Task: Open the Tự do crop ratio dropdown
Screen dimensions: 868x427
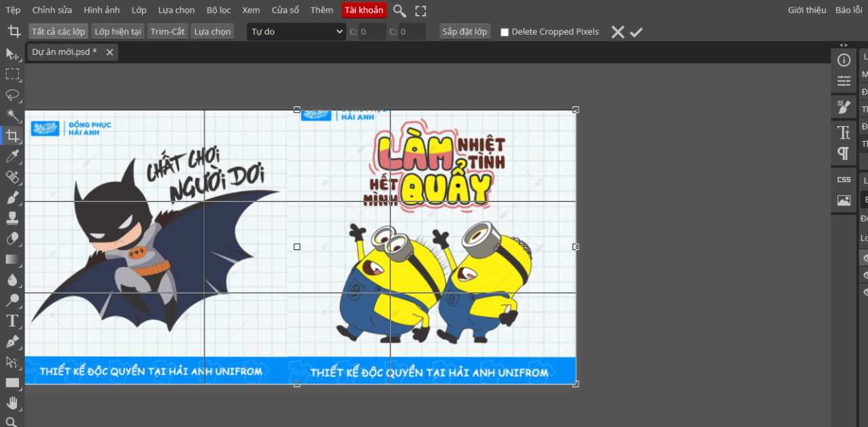Action: [x=296, y=32]
